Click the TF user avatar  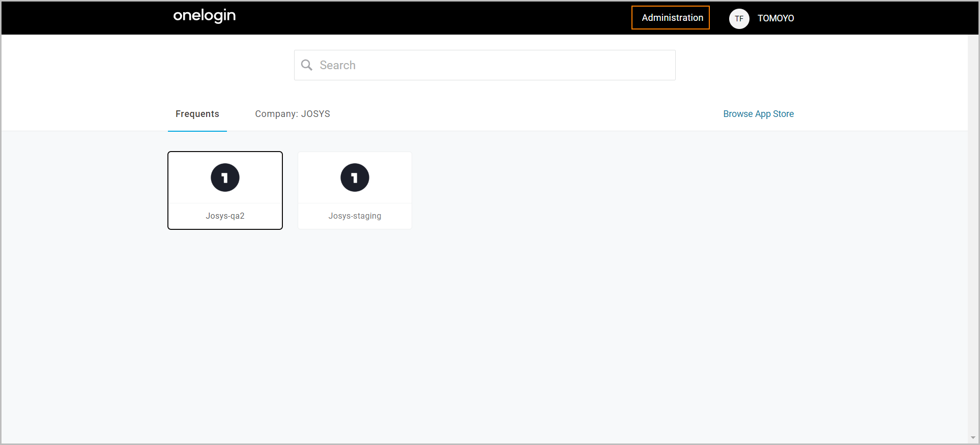tap(739, 18)
